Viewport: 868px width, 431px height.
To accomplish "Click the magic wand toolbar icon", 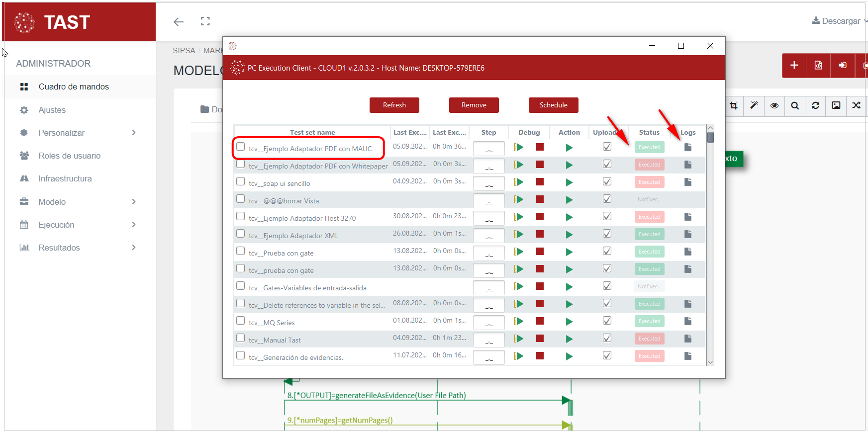I will click(x=754, y=105).
